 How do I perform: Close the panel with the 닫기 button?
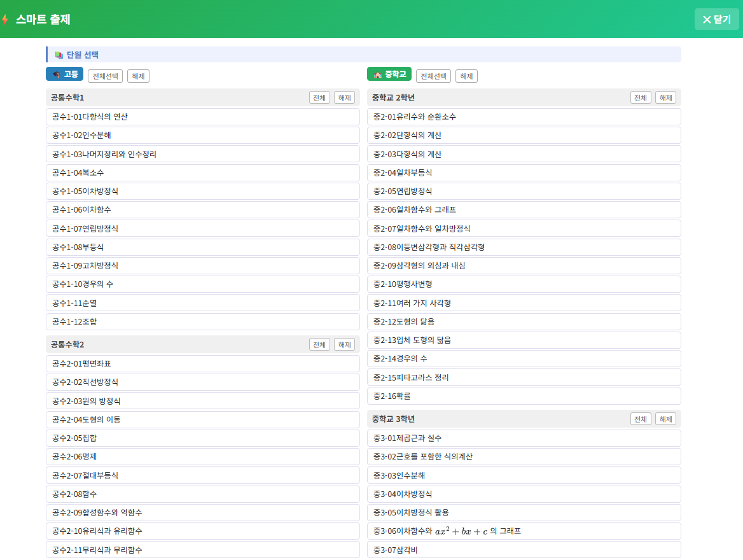(x=716, y=20)
